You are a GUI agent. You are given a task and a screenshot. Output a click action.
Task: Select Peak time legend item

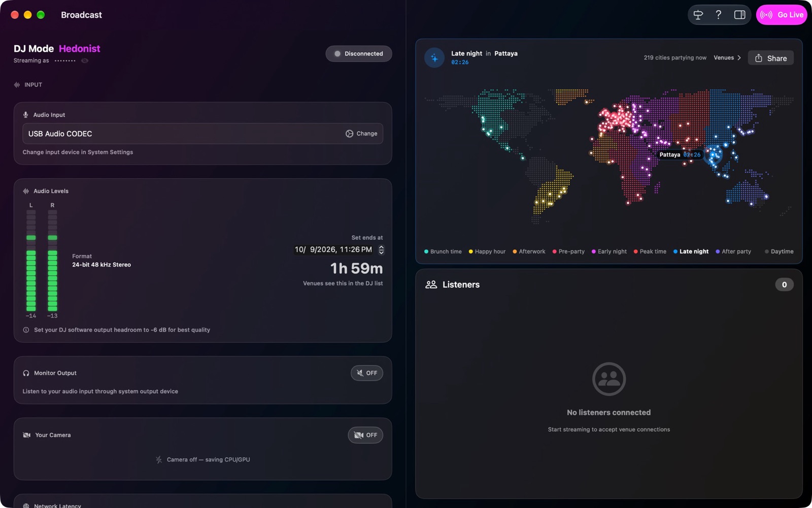click(x=650, y=251)
